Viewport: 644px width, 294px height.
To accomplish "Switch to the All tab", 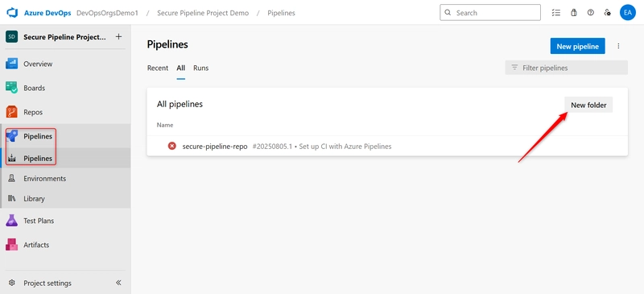I will coord(180,68).
